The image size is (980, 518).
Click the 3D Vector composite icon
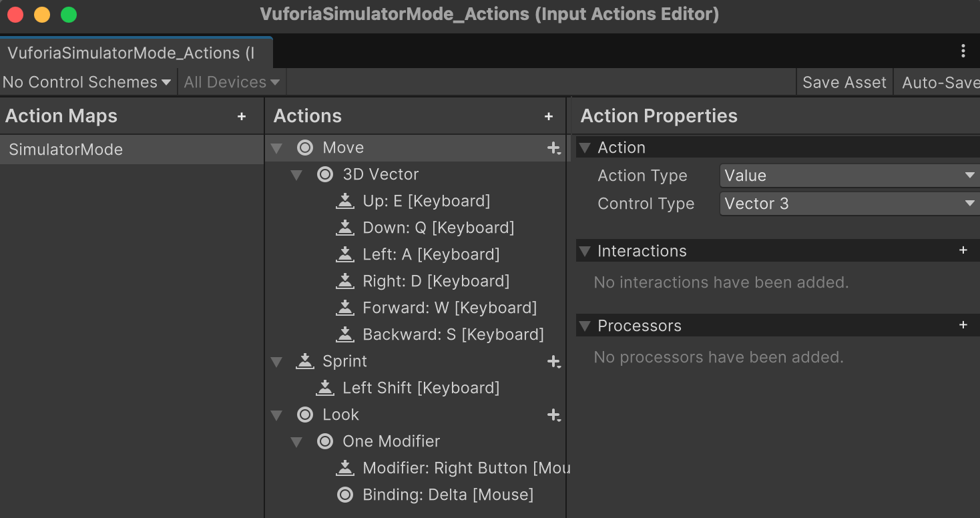click(x=325, y=174)
